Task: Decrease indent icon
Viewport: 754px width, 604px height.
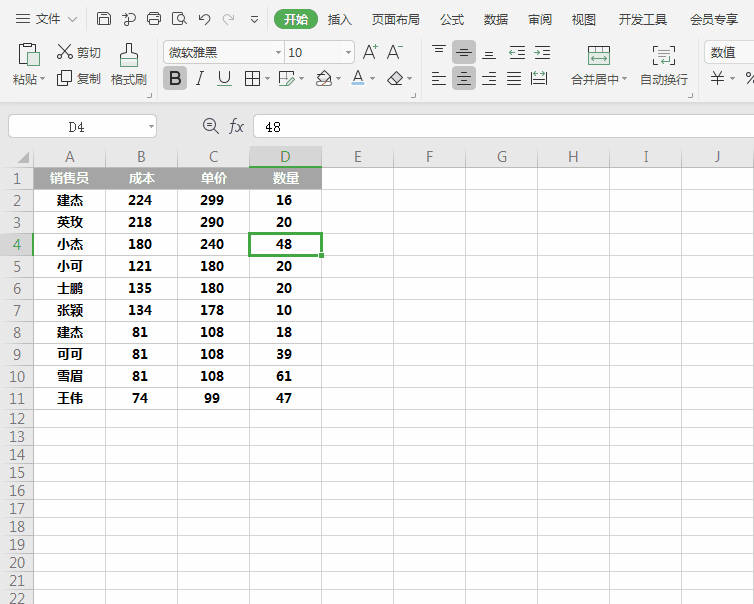Action: (x=517, y=52)
